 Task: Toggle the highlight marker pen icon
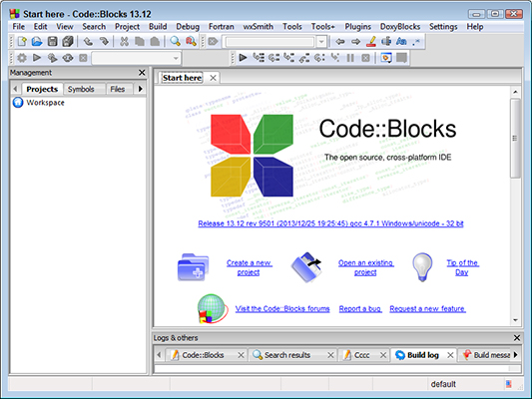click(371, 41)
